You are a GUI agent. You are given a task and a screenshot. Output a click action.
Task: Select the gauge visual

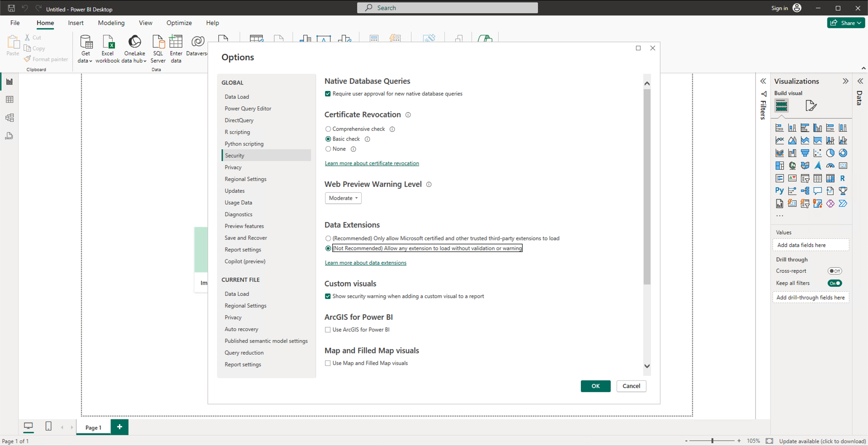click(830, 166)
